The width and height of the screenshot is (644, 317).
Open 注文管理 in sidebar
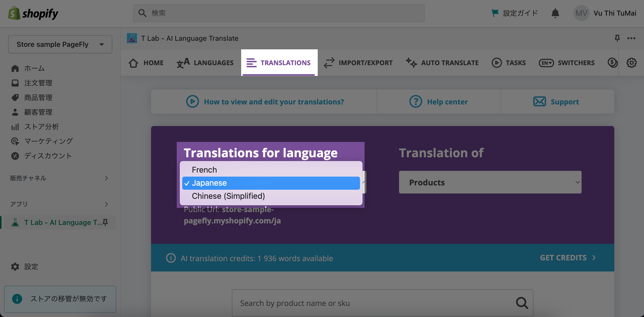click(38, 83)
